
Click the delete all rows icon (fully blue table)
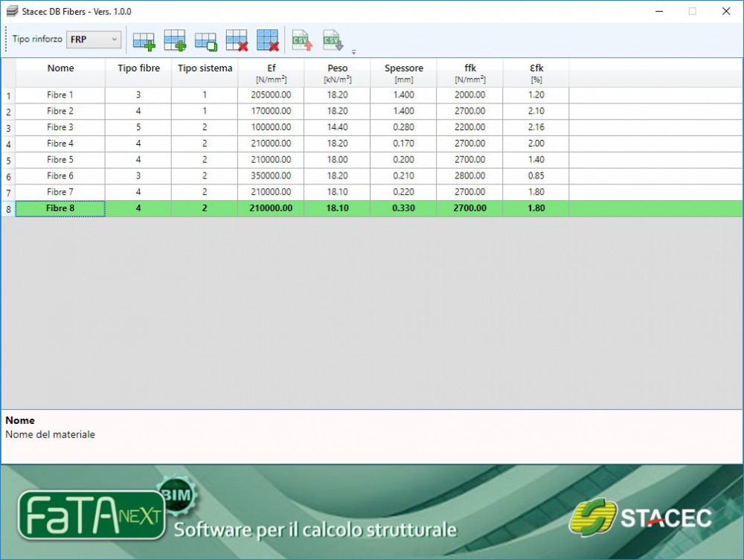tap(268, 41)
